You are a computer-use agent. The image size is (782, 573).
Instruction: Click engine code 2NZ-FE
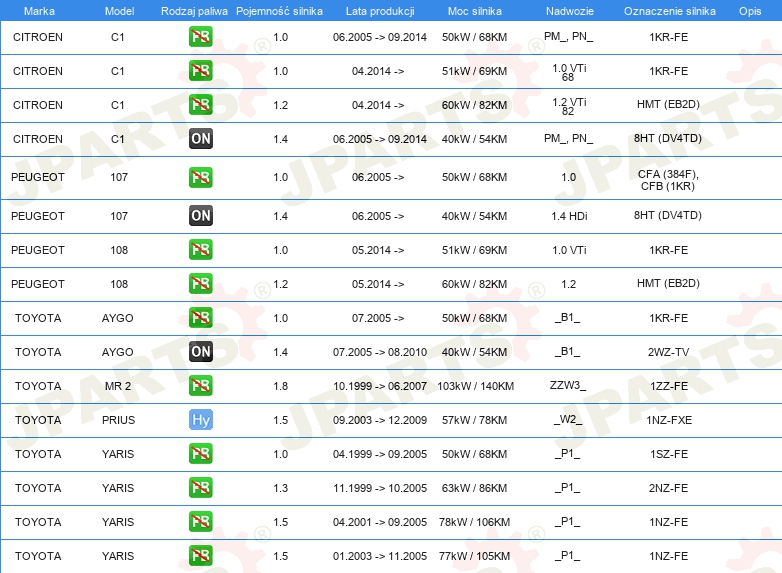tap(668, 488)
